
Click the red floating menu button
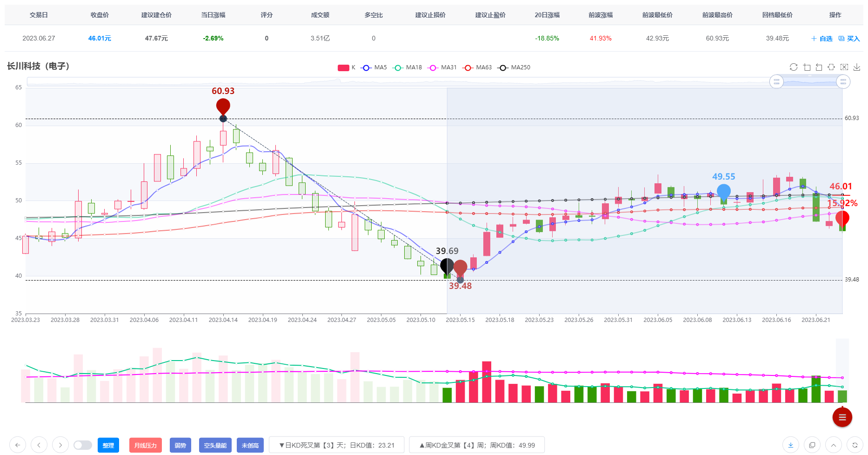click(x=842, y=417)
